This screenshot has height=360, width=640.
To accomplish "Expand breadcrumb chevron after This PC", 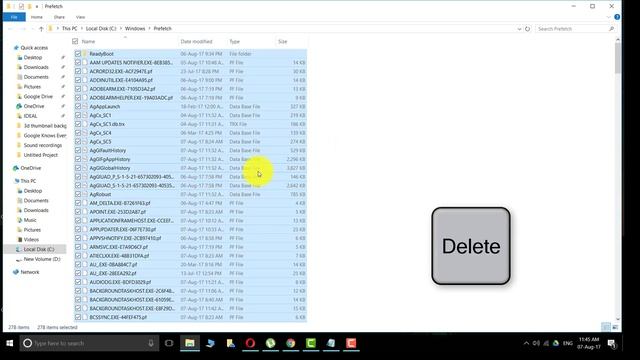I will (x=82, y=29).
